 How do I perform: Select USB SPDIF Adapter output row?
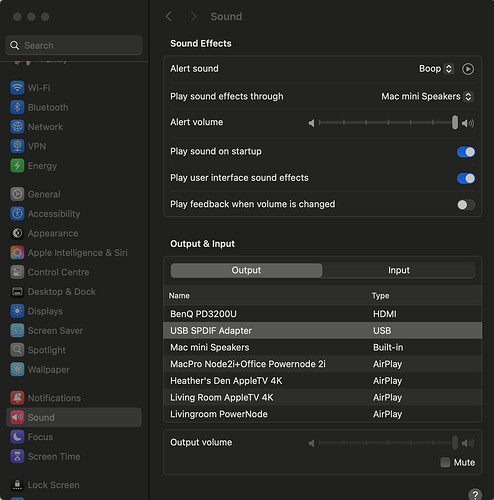[323, 330]
